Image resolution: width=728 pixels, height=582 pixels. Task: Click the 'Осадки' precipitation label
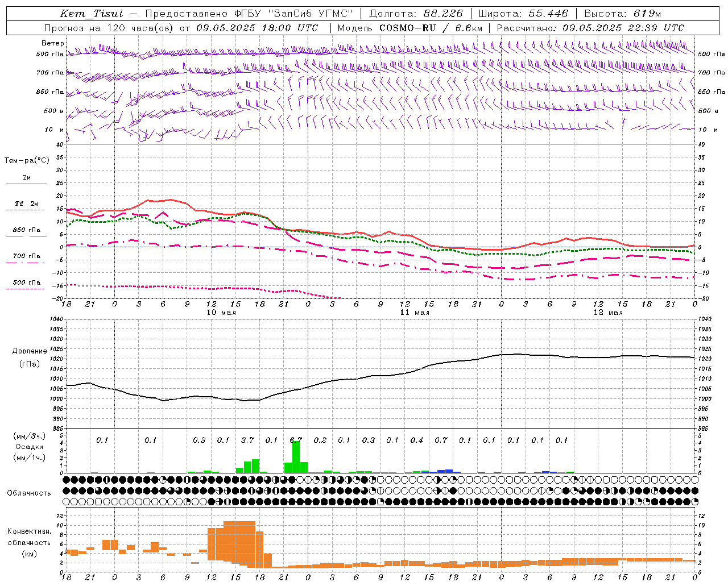[x=28, y=447]
